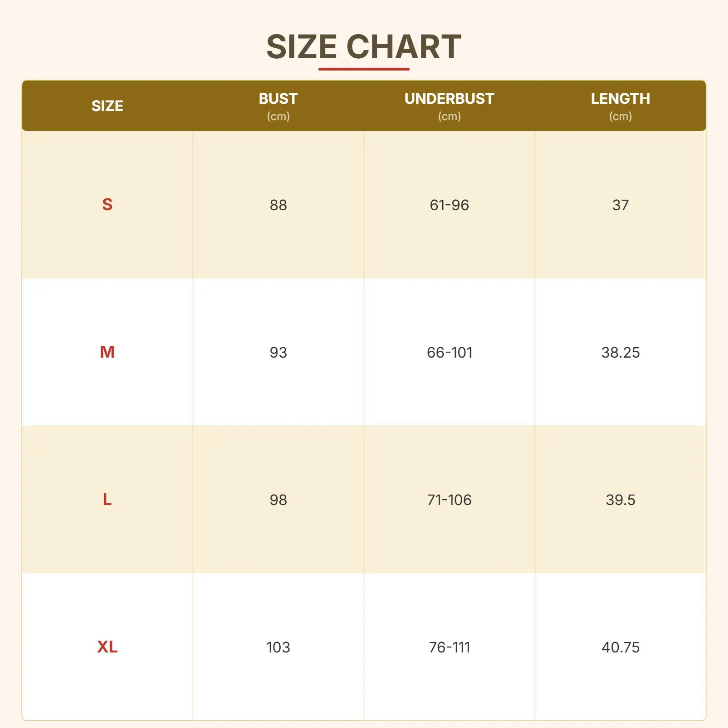Click the SIZE CHART title
The image size is (728, 728).
pyautogui.click(x=364, y=47)
